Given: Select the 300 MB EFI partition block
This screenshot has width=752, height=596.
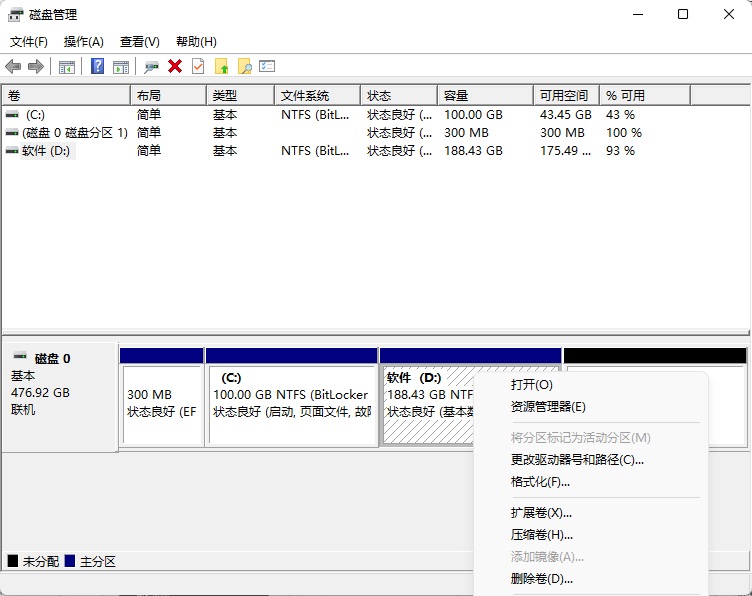Looking at the screenshot, I should point(162,398).
